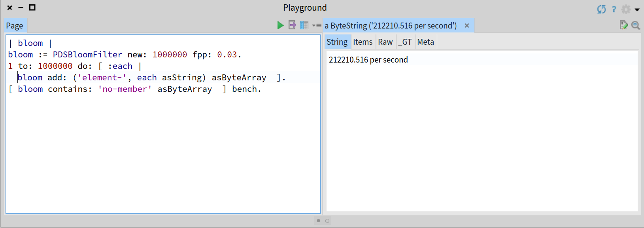The image size is (644, 228).
Task: Click the blue circular arrows icon in the title bar
Action: 601,9
